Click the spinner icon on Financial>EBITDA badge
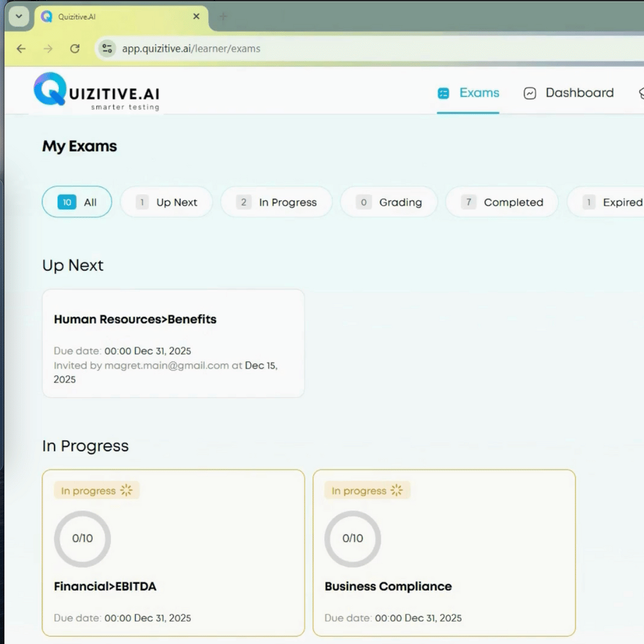This screenshot has height=644, width=644. (126, 491)
